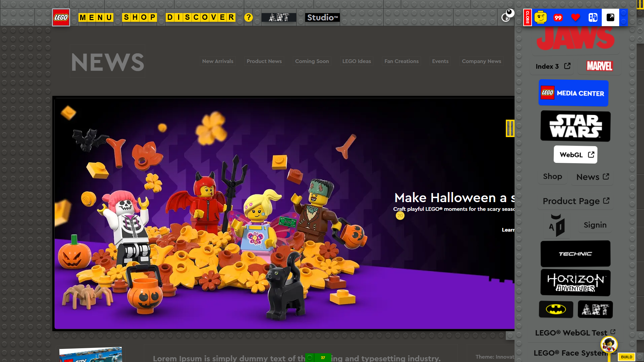Open the yellow help question mark

(x=248, y=17)
